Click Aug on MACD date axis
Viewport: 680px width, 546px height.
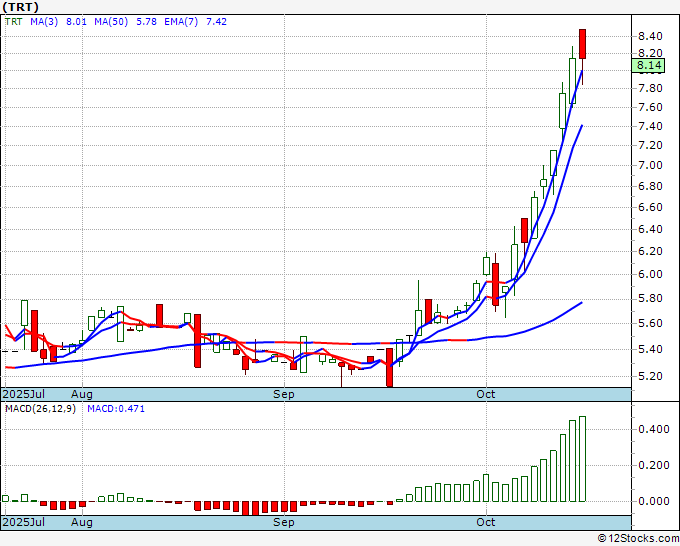click(x=82, y=522)
